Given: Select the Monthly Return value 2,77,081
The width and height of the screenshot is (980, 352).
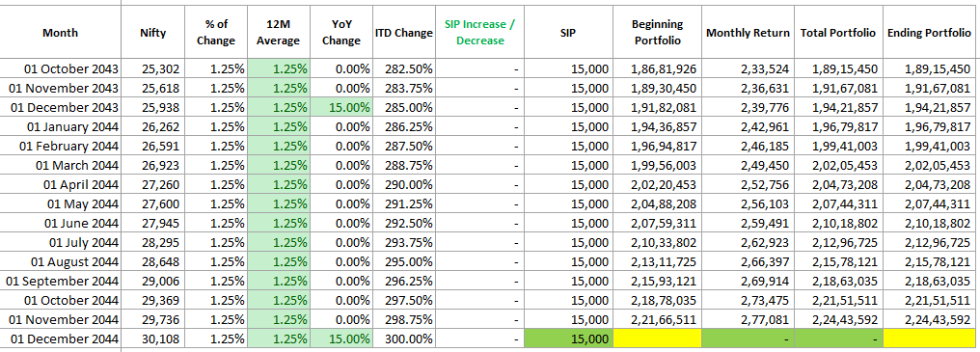Looking at the screenshot, I should click(749, 319).
